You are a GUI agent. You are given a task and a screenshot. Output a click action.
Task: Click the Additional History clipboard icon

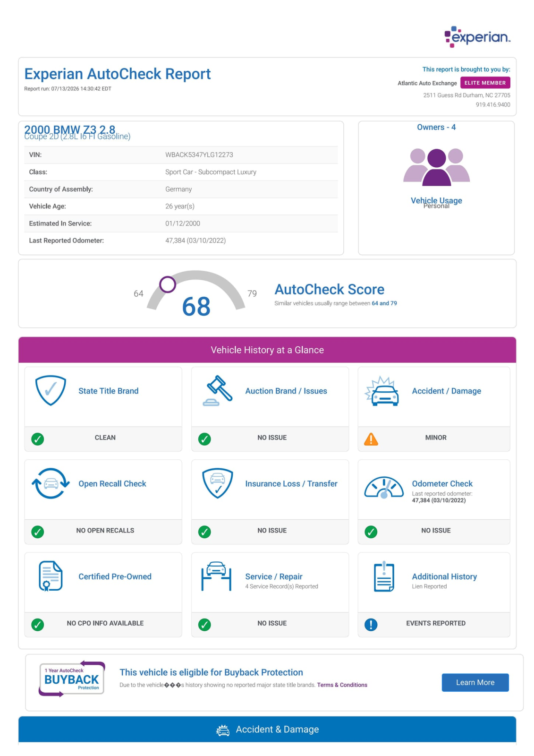[x=384, y=576]
